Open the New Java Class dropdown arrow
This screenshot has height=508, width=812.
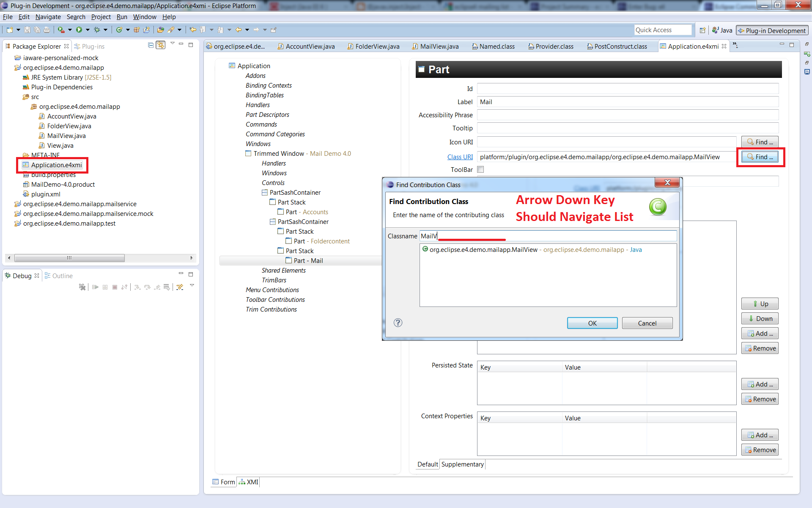(128, 30)
